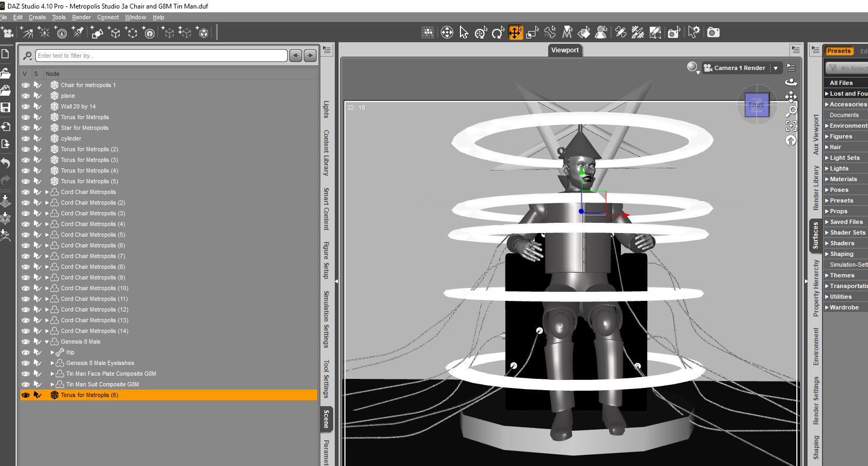This screenshot has width=868, height=466.
Task: Select the Surface Selection tool
Action: click(x=584, y=33)
